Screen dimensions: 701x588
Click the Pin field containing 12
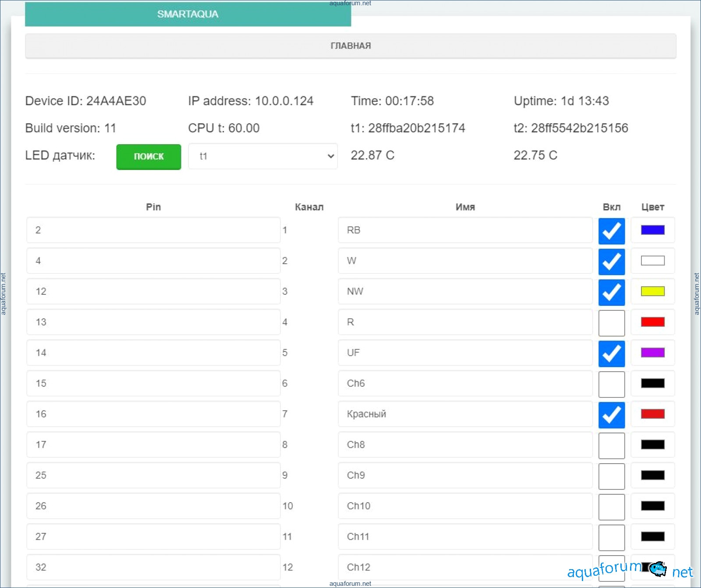click(x=153, y=291)
